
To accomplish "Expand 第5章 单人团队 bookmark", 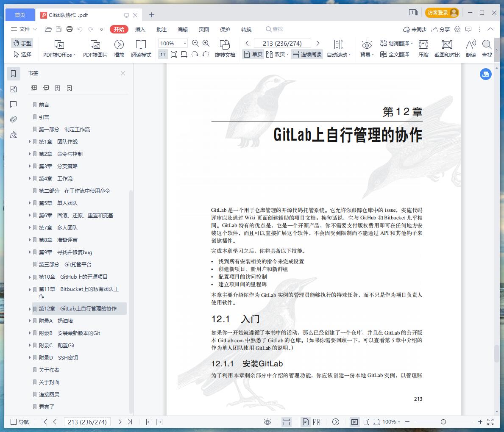I will pyautogui.click(x=30, y=203).
